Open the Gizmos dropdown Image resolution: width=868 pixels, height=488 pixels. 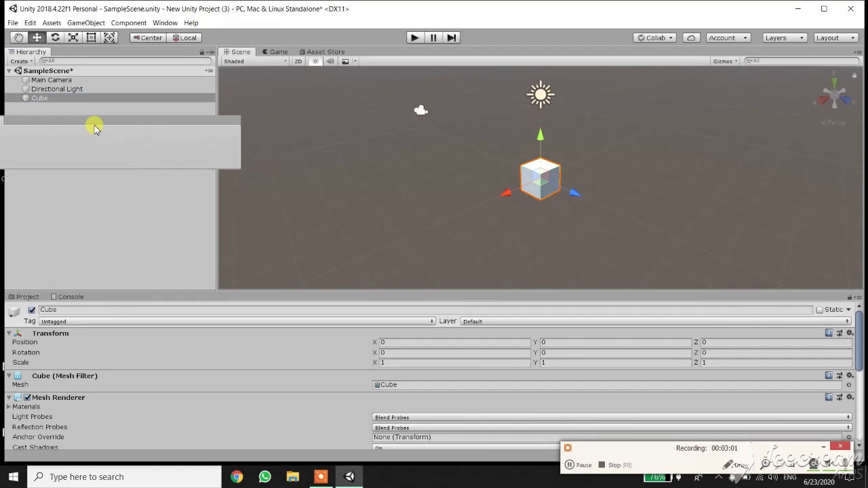click(726, 61)
